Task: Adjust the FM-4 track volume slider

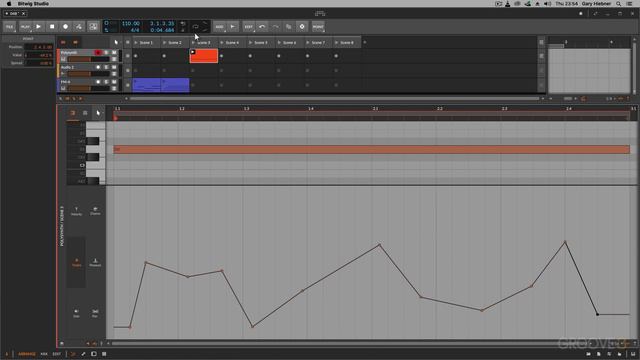Action: (x=88, y=88)
